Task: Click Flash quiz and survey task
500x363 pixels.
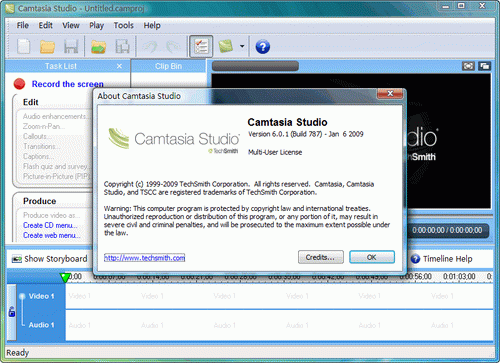Action: [x=55, y=166]
